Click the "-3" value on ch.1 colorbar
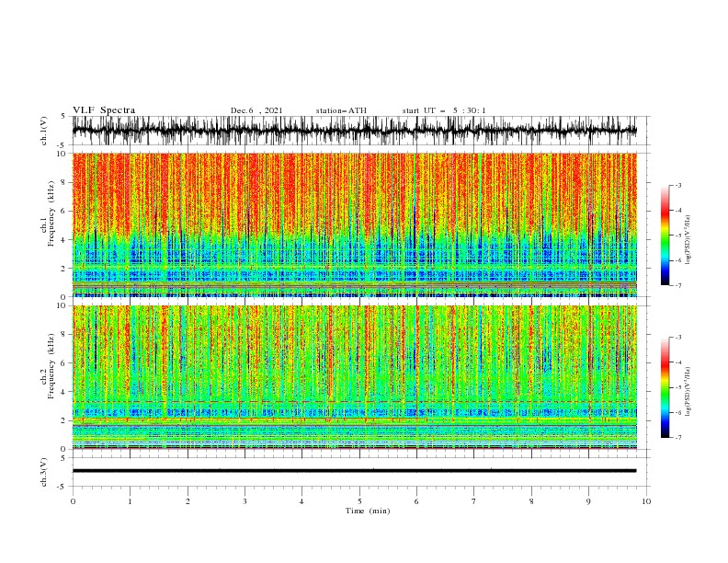The width and height of the screenshot is (728, 563). 678,185
